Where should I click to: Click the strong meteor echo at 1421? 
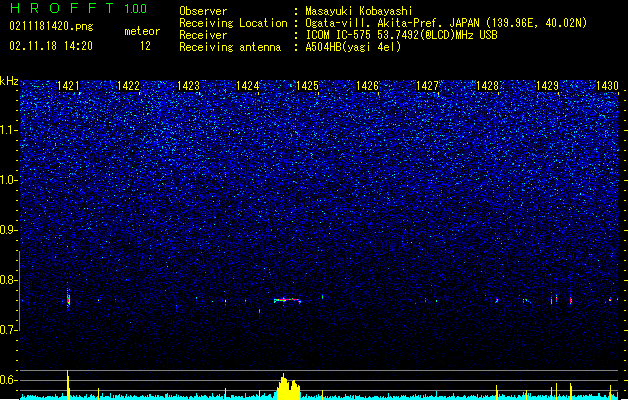pyautogui.click(x=68, y=299)
